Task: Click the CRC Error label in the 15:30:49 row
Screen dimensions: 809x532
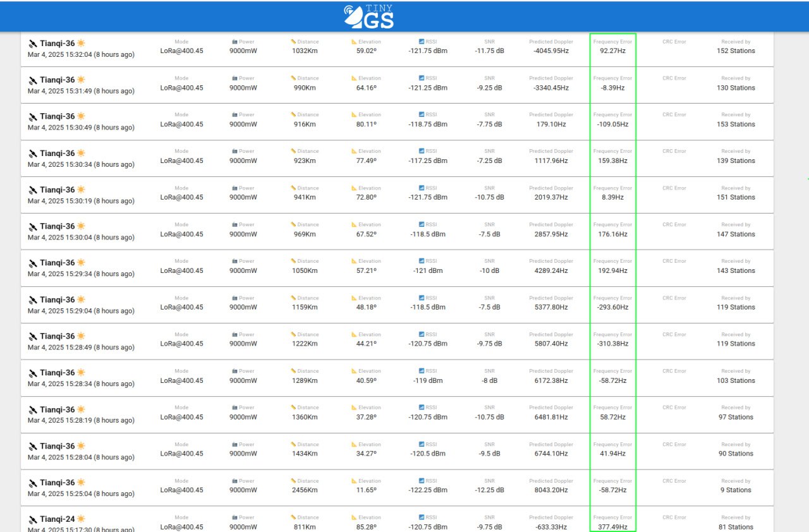Action: coord(674,115)
